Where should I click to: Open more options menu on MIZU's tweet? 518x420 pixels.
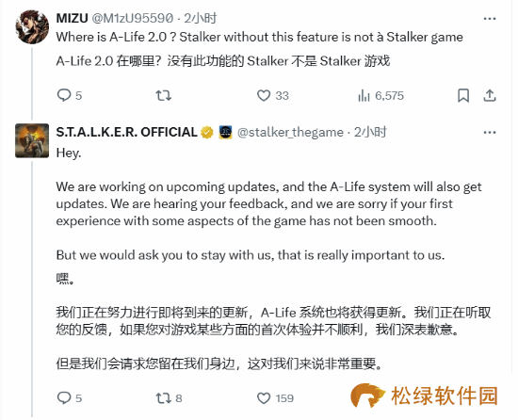(490, 19)
